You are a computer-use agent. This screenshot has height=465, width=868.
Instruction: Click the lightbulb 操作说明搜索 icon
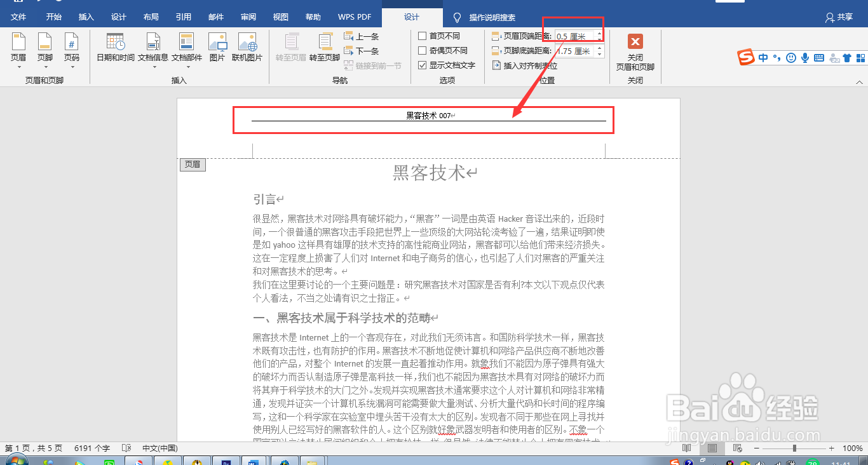coord(457,17)
